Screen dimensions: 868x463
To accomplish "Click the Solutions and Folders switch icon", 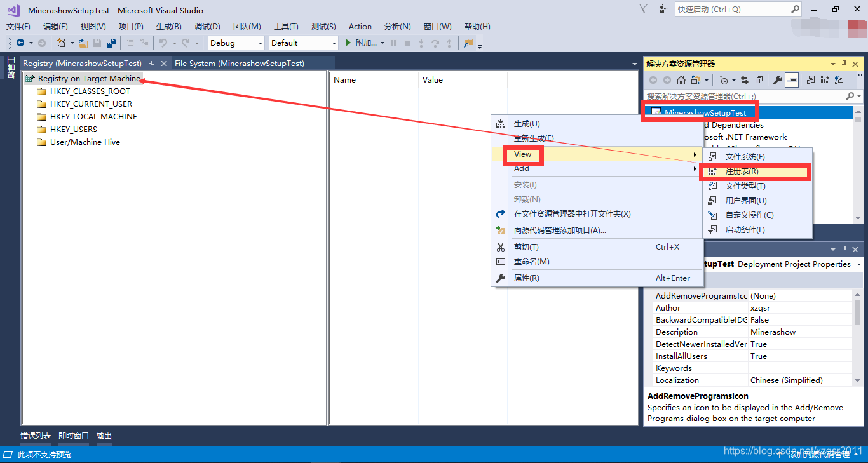I will (x=695, y=80).
